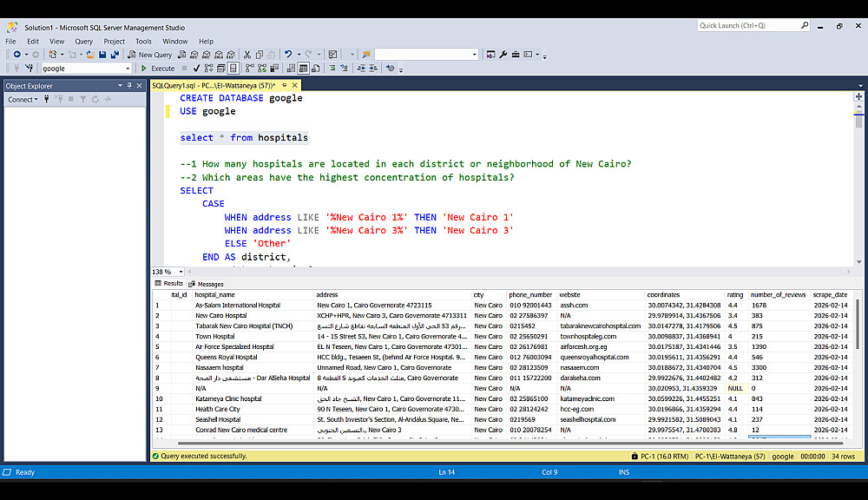The image size is (868, 500).
Task: Click the Save All icon
Action: tap(115, 55)
